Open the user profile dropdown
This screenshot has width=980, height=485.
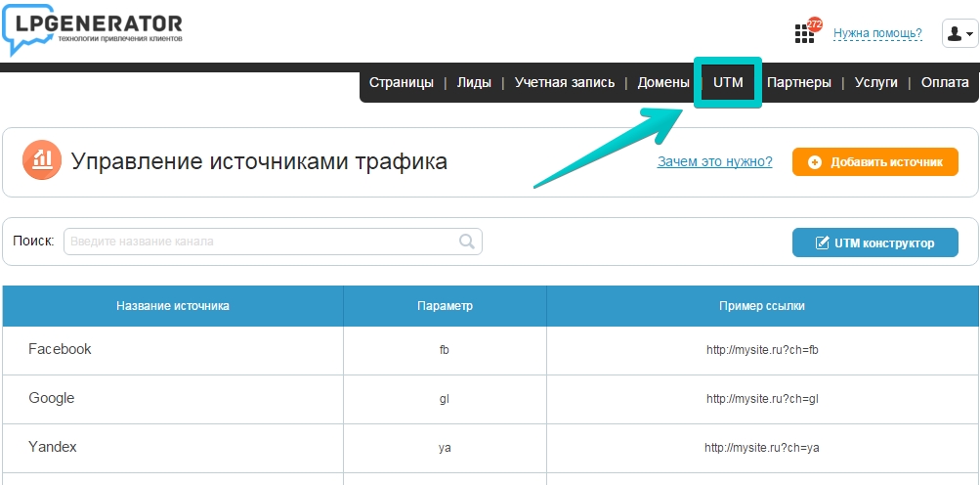(959, 33)
